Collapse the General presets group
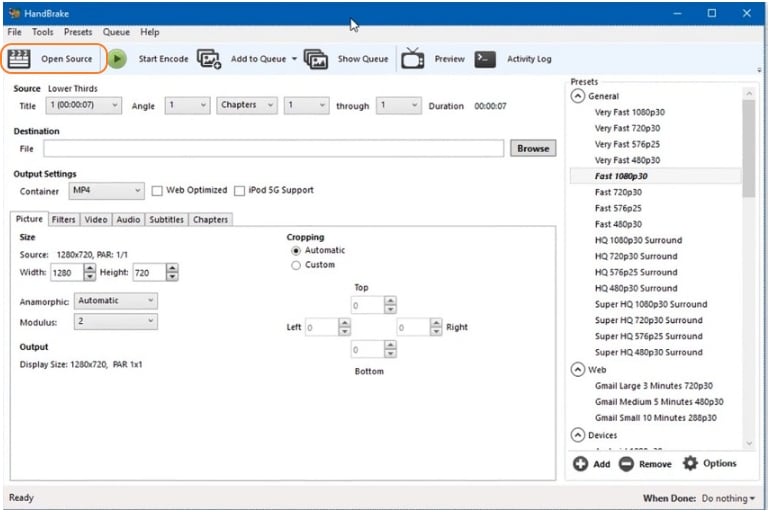Image resolution: width=771 pixels, height=512 pixels. point(578,96)
